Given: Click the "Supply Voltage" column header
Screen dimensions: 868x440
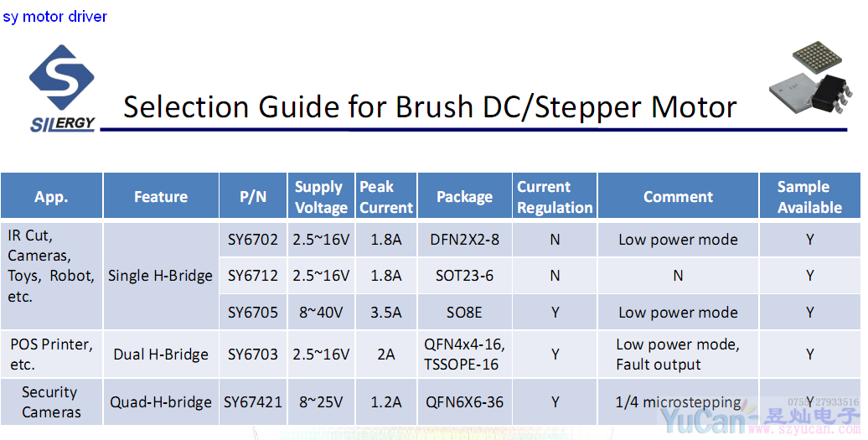Looking at the screenshot, I should 320,197.
